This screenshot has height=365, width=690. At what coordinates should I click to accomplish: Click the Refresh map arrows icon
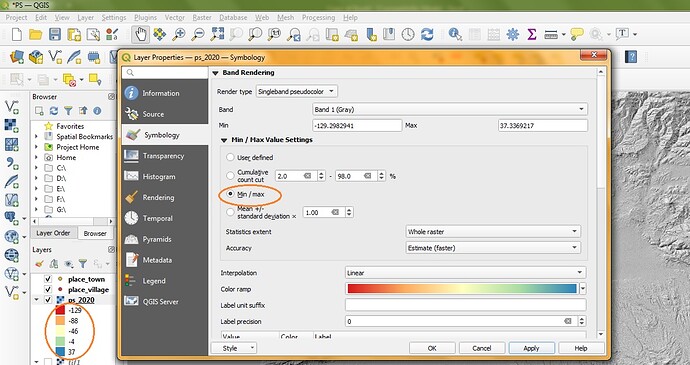[x=427, y=34]
